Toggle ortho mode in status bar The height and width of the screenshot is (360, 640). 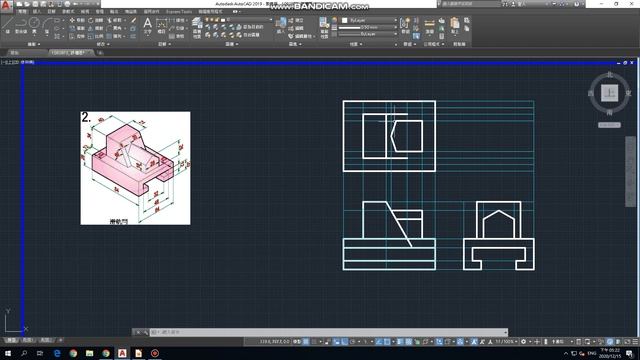(345, 342)
